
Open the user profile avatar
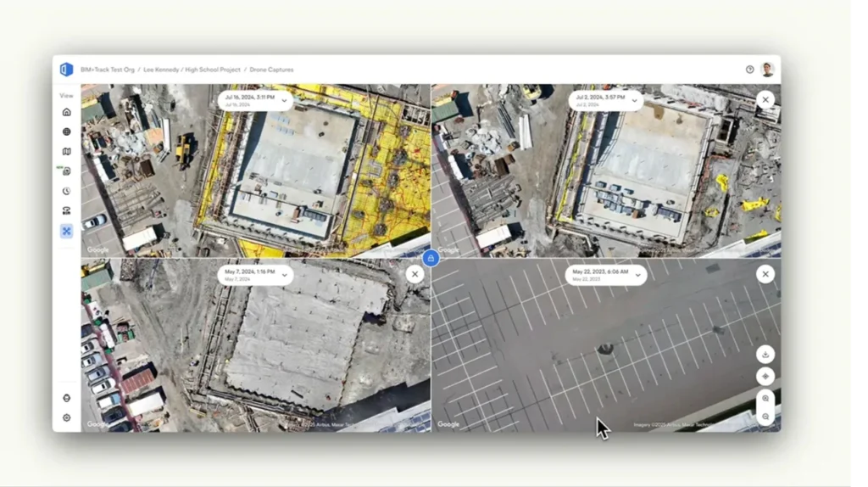pyautogui.click(x=768, y=70)
